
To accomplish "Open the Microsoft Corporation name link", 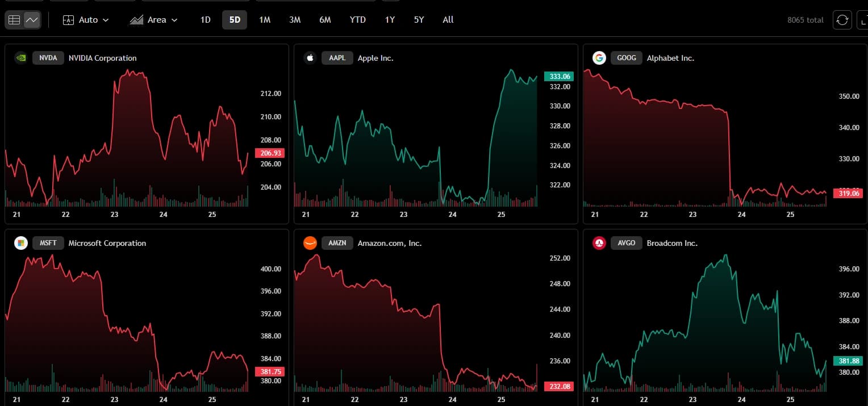I will pos(107,243).
